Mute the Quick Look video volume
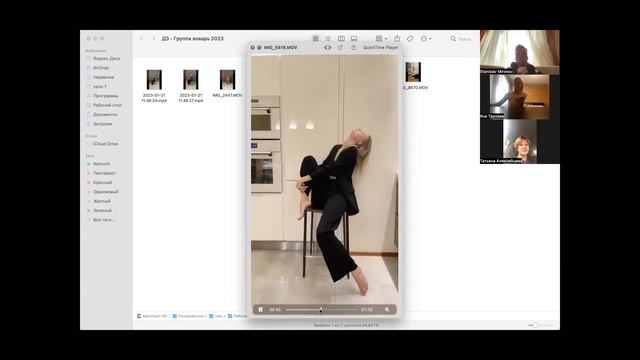Screen dimensions: 640x360 pos(387,309)
